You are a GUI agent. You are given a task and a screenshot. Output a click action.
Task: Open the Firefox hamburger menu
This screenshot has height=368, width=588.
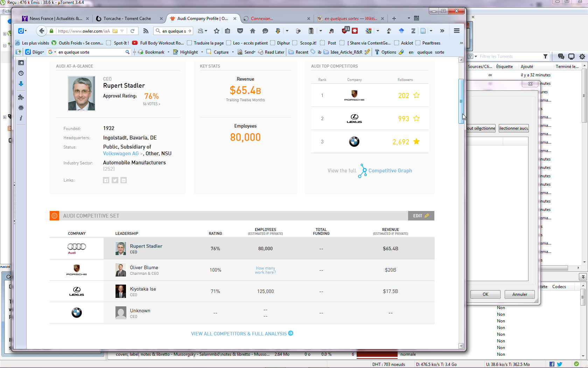pos(457,31)
